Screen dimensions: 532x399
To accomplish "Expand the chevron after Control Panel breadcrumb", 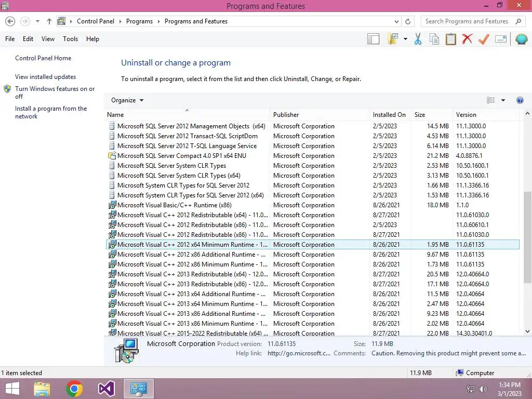I will (x=120, y=21).
